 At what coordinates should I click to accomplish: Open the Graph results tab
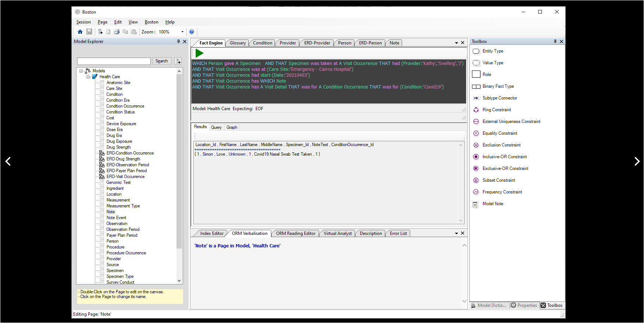click(x=232, y=127)
